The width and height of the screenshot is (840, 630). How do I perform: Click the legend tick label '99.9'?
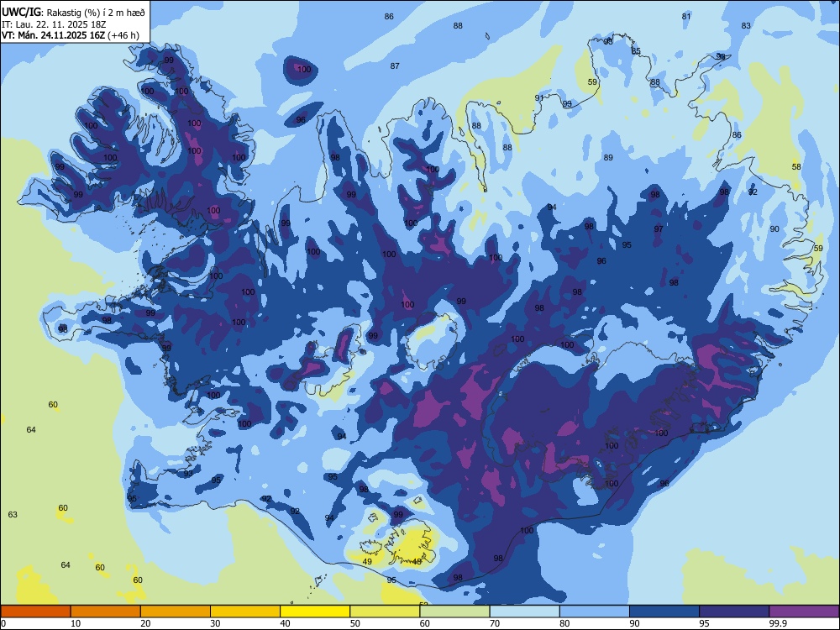coord(778,623)
